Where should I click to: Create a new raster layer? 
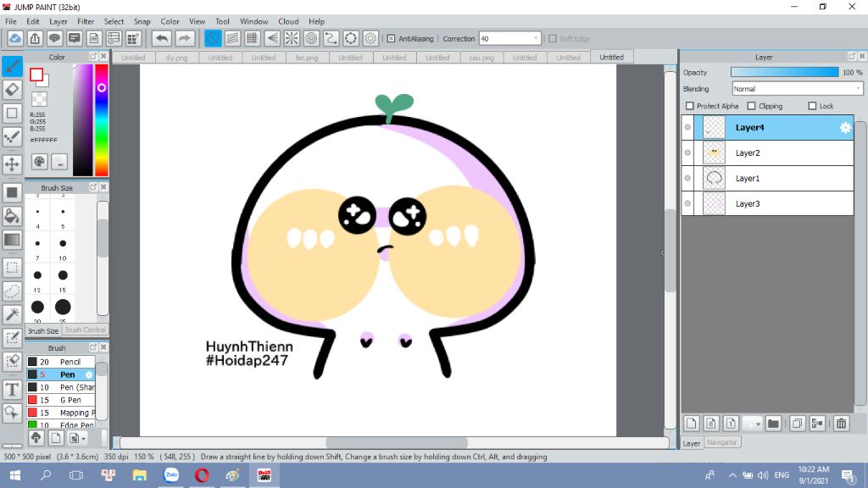(x=692, y=424)
